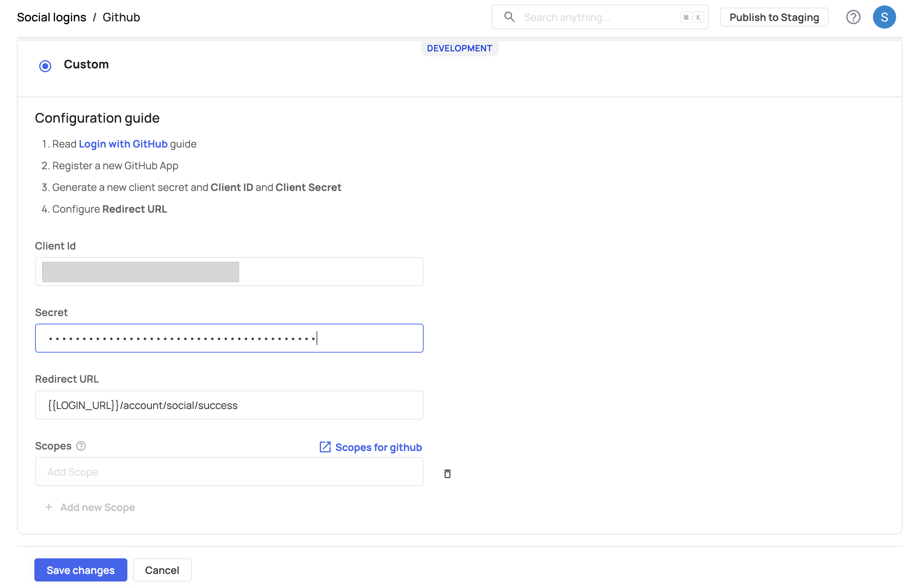
Task: Open the user avatar S menu
Action: tap(884, 17)
